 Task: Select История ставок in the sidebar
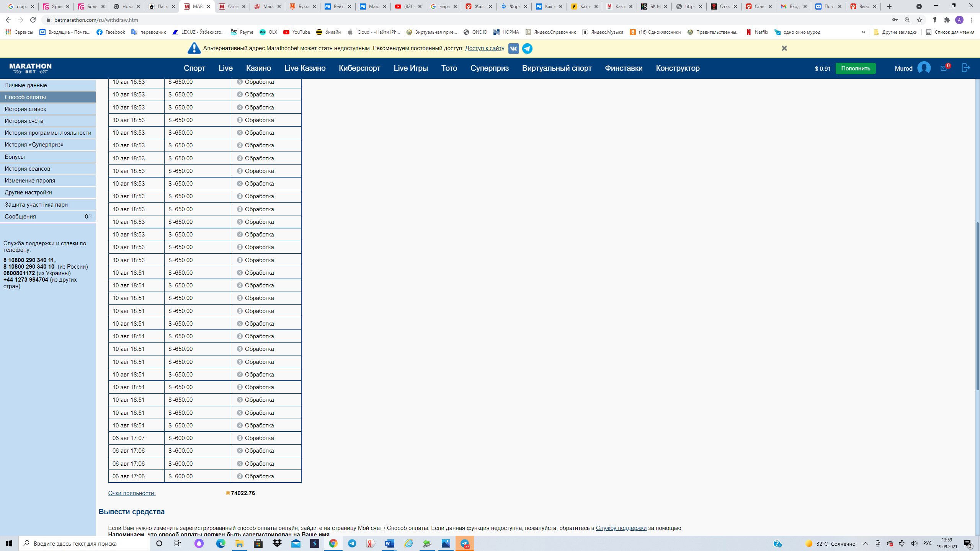click(25, 109)
